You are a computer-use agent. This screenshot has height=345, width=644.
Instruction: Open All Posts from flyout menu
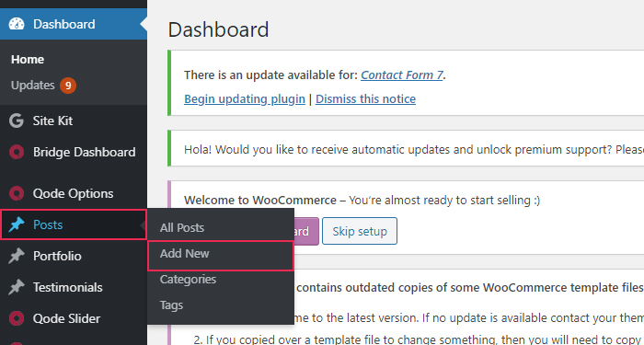click(x=182, y=227)
